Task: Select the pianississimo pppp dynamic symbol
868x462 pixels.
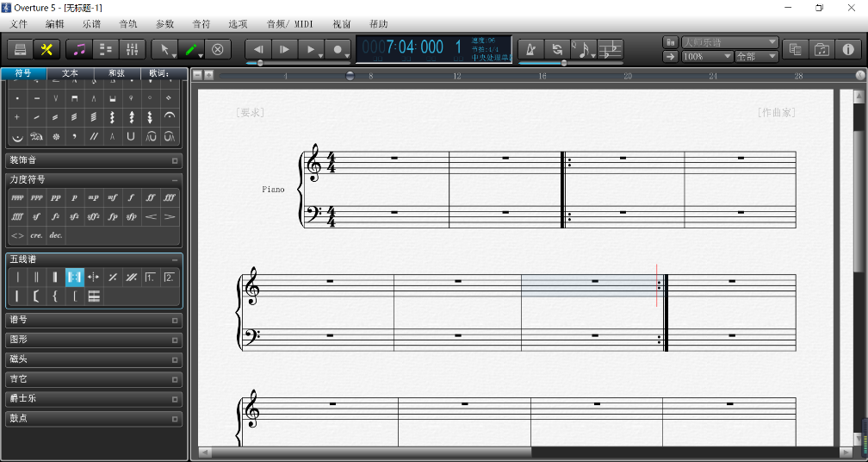Action: 17,197
